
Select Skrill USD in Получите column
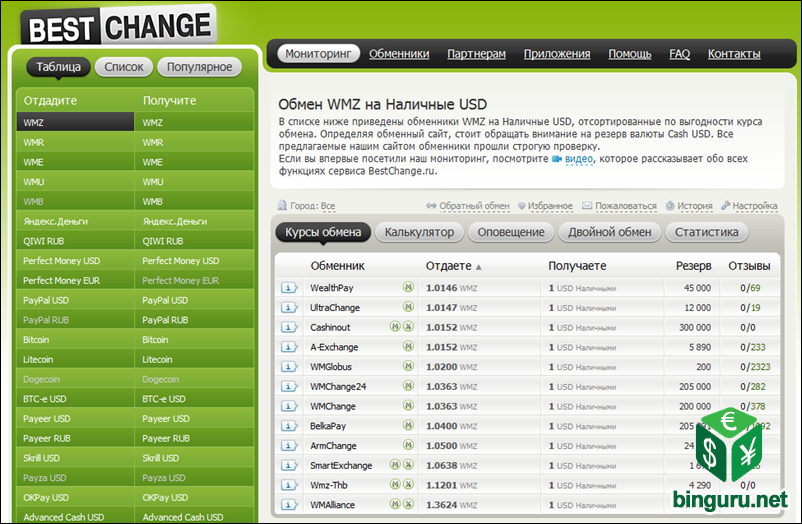194,458
